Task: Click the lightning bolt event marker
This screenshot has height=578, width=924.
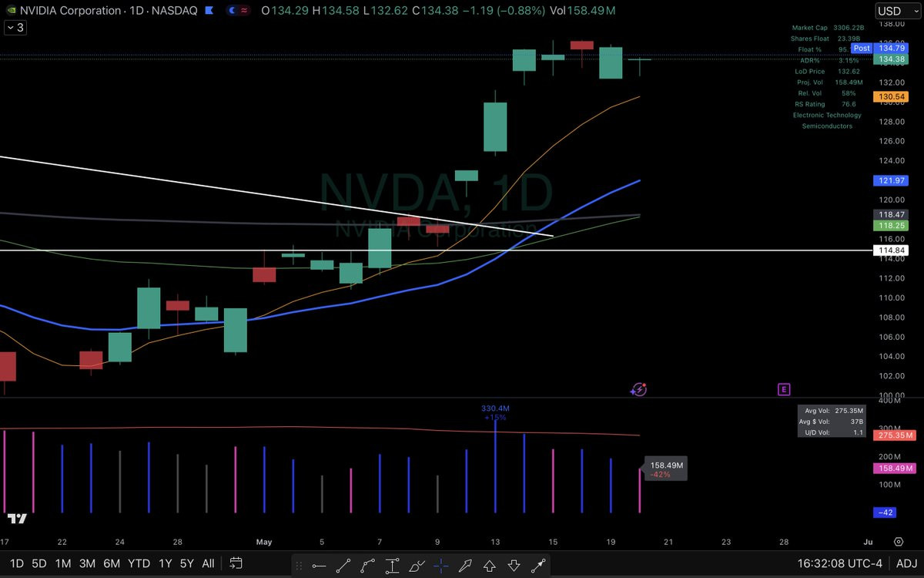Action: coord(638,389)
